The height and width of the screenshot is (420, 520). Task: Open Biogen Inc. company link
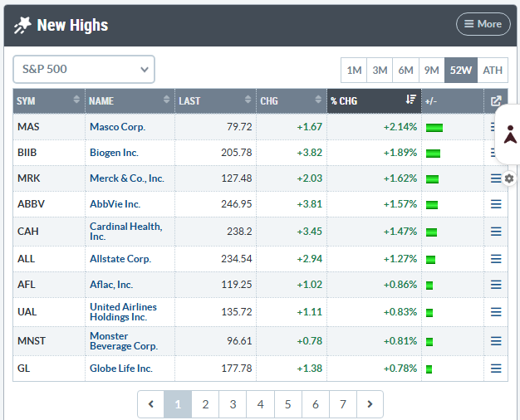point(114,153)
